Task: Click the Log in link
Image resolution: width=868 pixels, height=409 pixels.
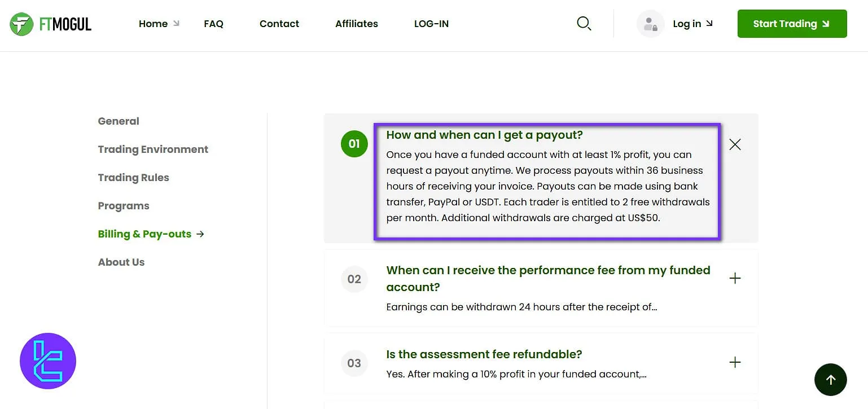Action: coord(692,24)
